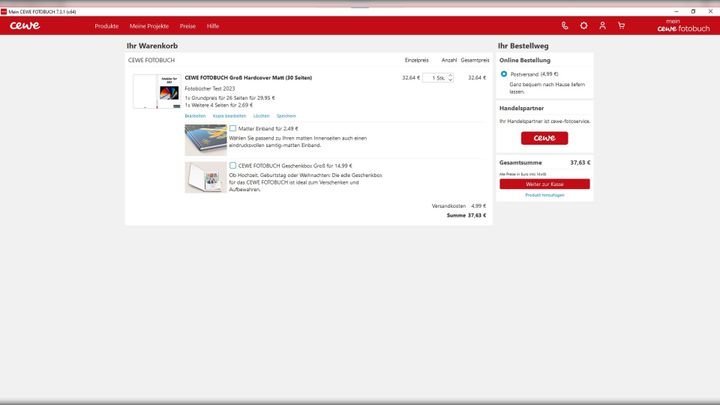
Task: Increase quantity with the up arrow
Action: pyautogui.click(x=450, y=75)
